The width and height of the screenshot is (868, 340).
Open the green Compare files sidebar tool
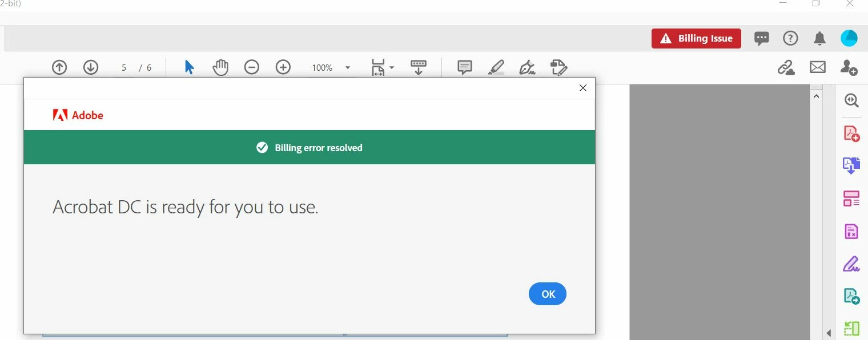pyautogui.click(x=851, y=329)
